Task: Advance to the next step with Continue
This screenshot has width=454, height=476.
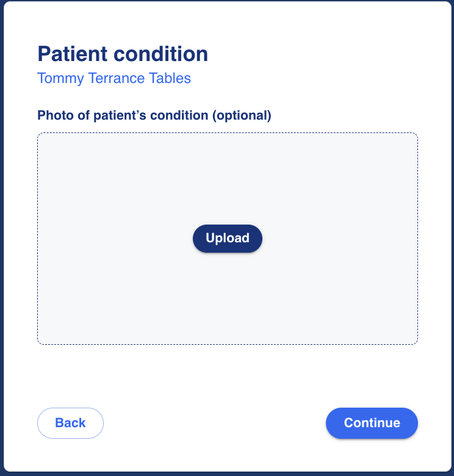Action: [x=372, y=423]
